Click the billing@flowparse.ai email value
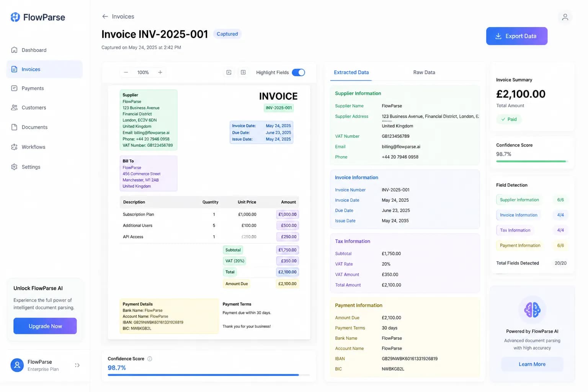This screenshot has width=588, height=392. 401,147
